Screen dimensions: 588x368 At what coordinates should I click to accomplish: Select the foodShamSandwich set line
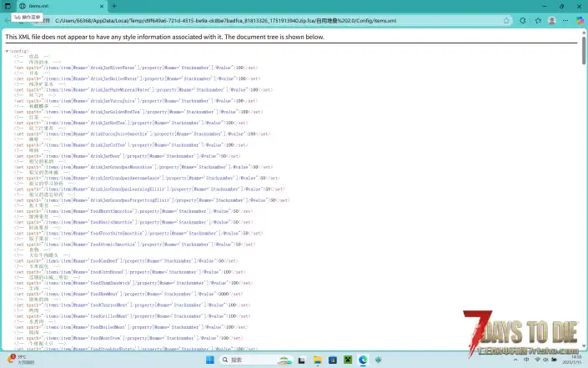133,283
